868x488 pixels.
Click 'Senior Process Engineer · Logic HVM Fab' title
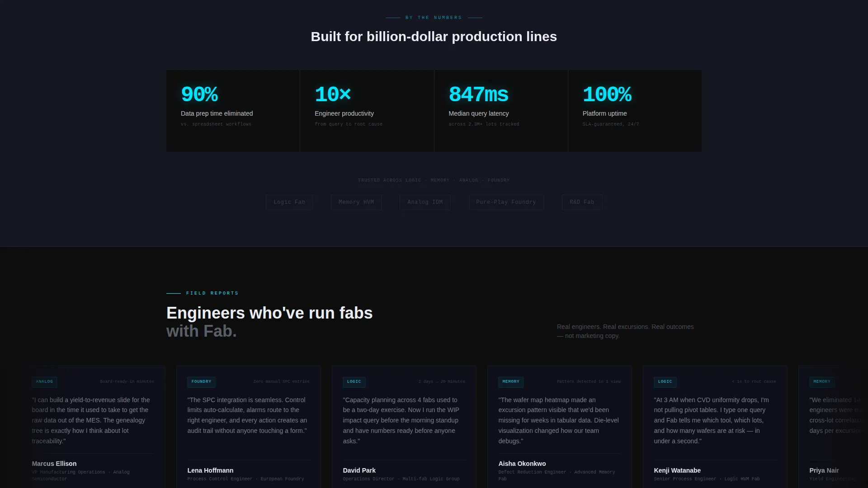coord(707,479)
